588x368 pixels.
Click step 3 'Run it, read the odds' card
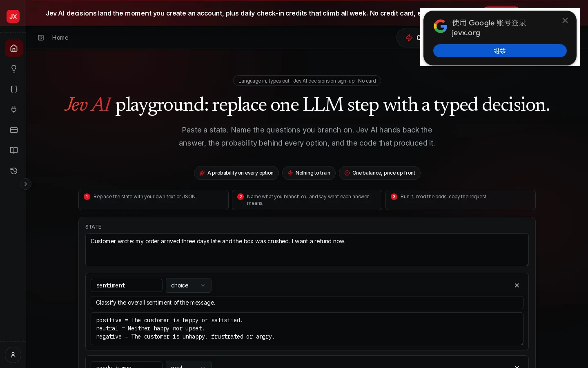[461, 200]
